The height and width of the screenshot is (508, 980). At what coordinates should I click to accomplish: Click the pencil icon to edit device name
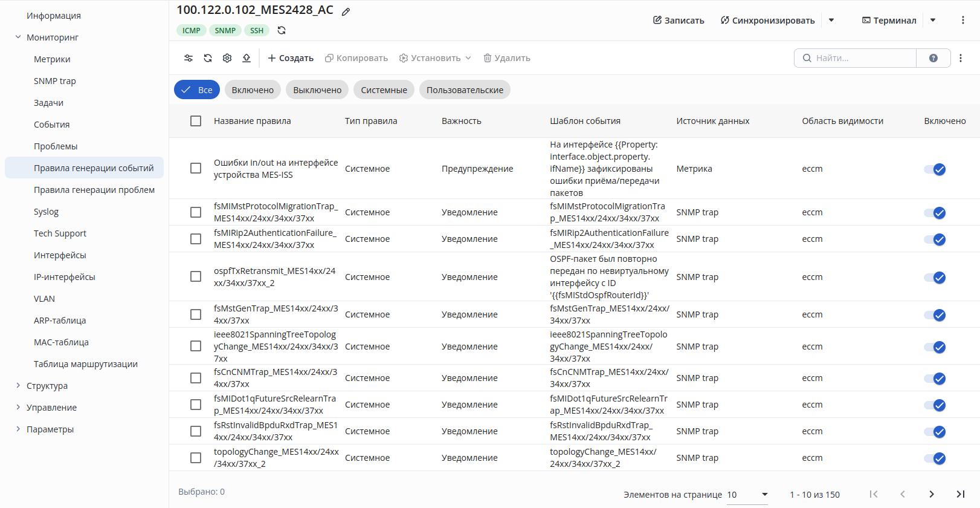(x=346, y=11)
